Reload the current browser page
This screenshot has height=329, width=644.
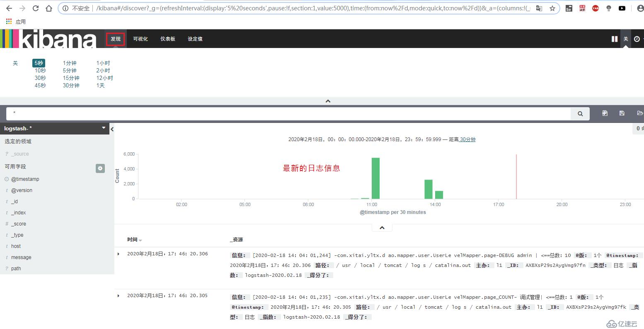tap(36, 8)
